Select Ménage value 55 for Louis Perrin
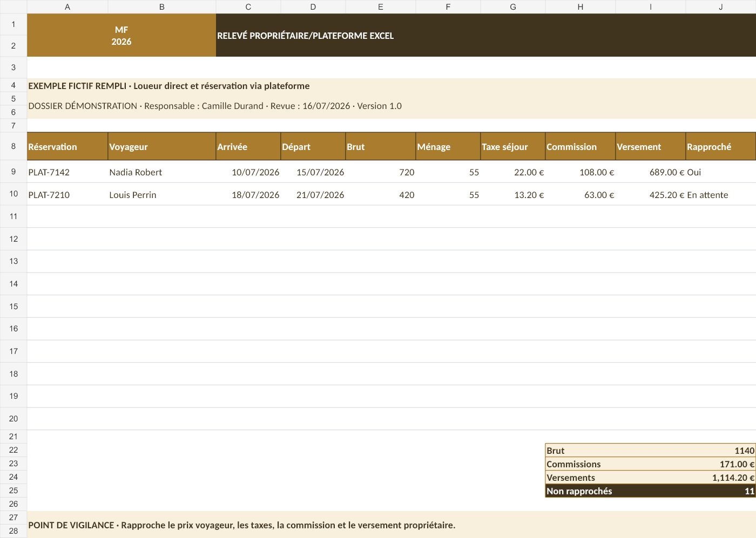Viewport: 756px width, 538px height. click(448, 195)
